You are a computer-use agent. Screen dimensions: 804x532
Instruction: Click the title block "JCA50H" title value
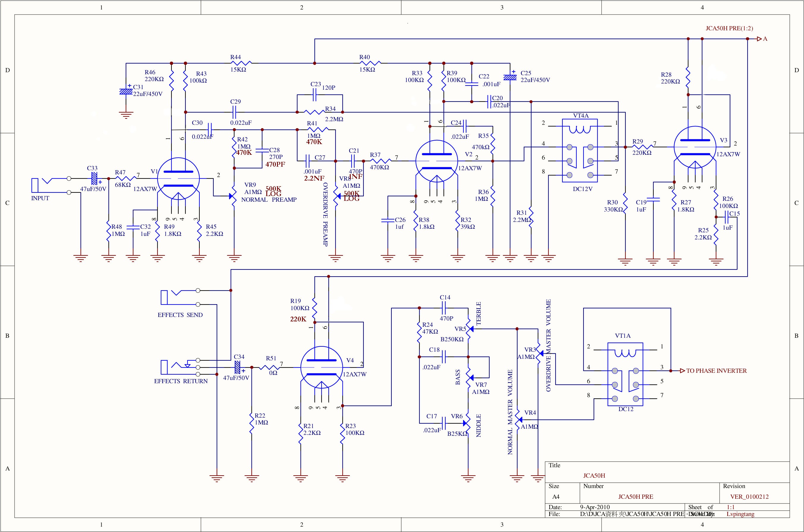click(x=594, y=476)
